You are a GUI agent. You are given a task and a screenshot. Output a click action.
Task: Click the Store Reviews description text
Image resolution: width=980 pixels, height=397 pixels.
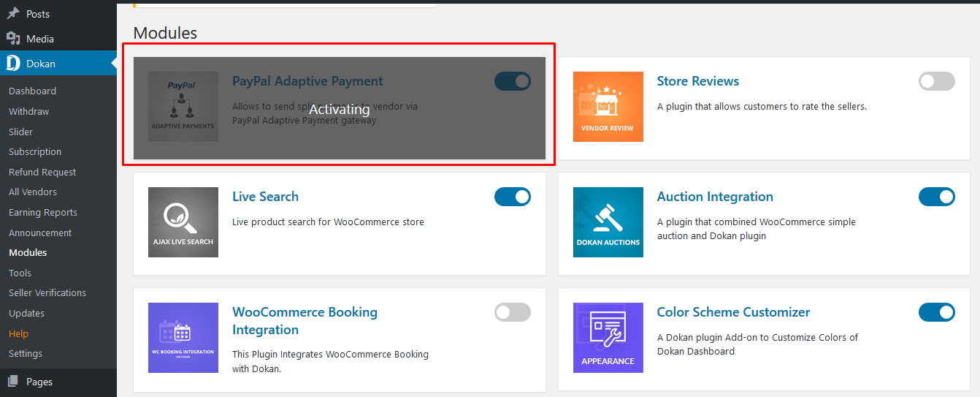762,107
